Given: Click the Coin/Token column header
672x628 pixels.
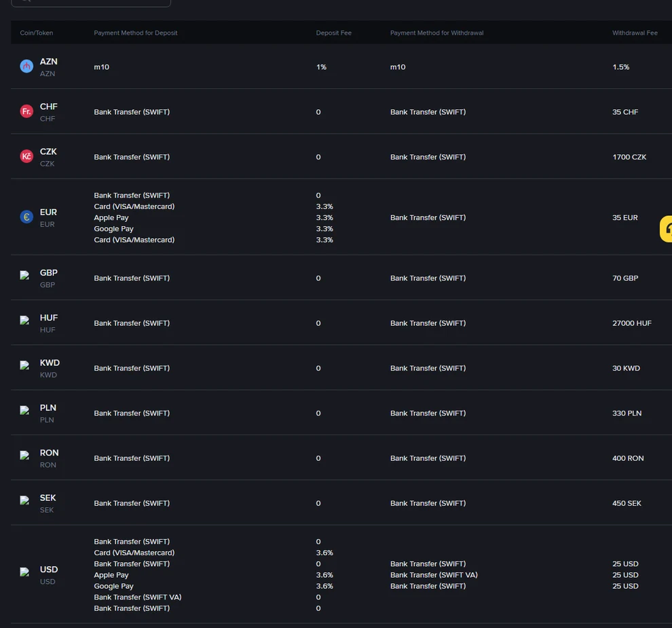Looking at the screenshot, I should tap(37, 33).
